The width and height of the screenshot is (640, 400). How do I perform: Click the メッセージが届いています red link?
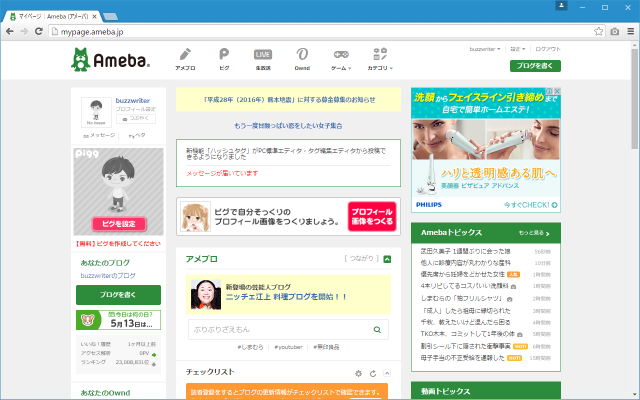[222, 173]
